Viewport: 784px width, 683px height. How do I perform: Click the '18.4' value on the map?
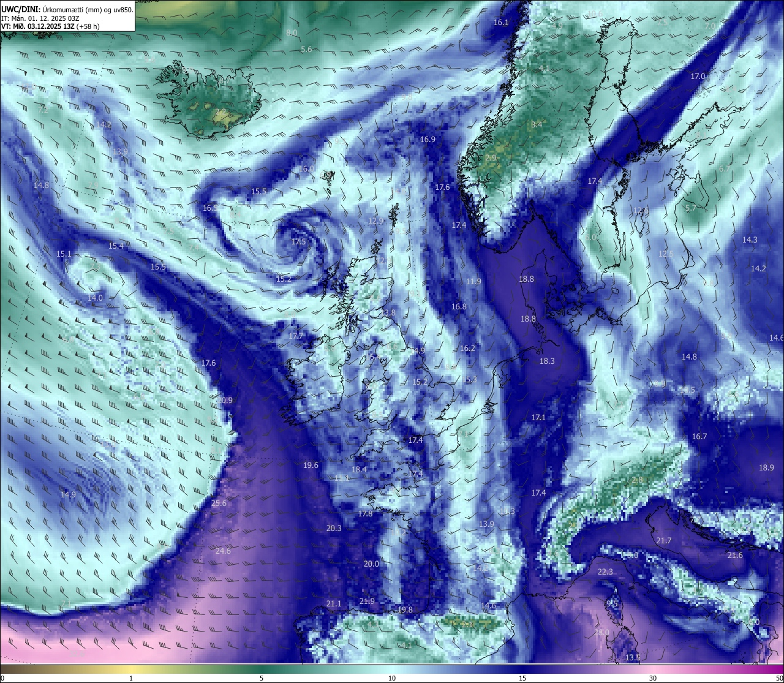pos(359,470)
